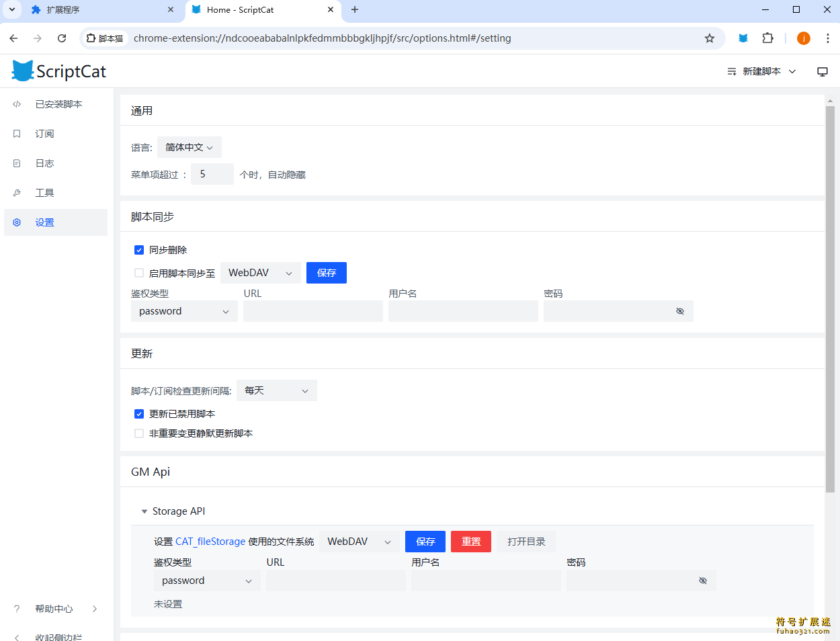840x641 pixels.
Task: Open the Chrome profile avatar
Action: [803, 38]
